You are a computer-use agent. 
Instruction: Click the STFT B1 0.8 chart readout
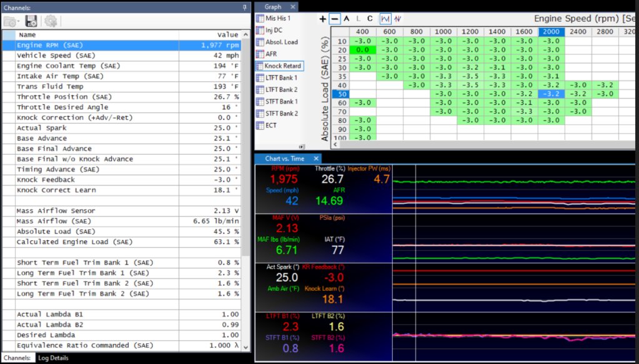pos(290,348)
